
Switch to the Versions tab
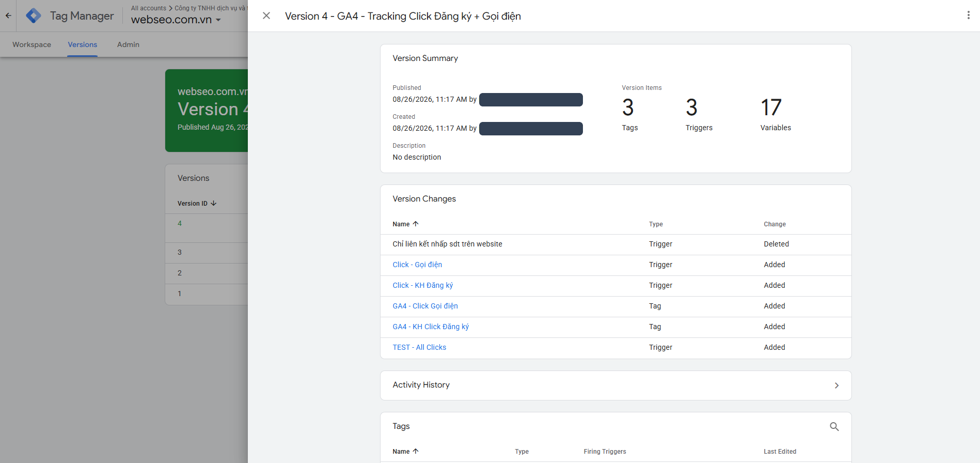point(82,44)
